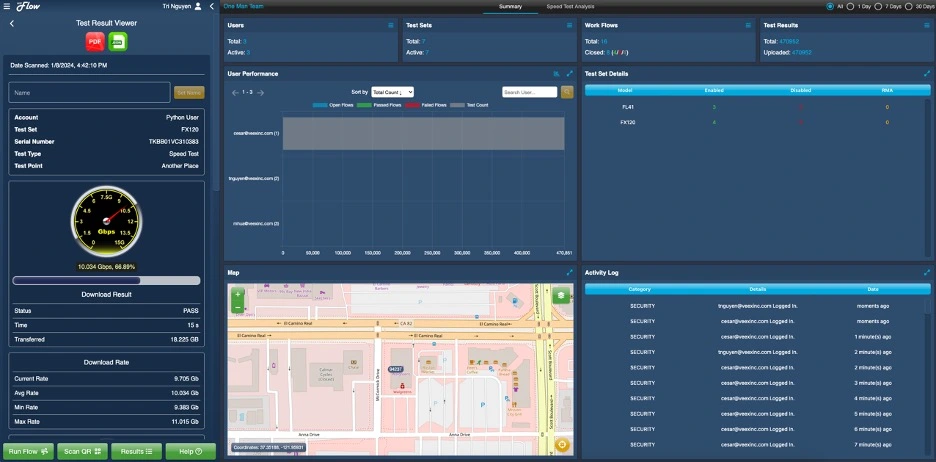The height and width of the screenshot is (462, 936).
Task: Click the user search button
Action: click(x=567, y=92)
